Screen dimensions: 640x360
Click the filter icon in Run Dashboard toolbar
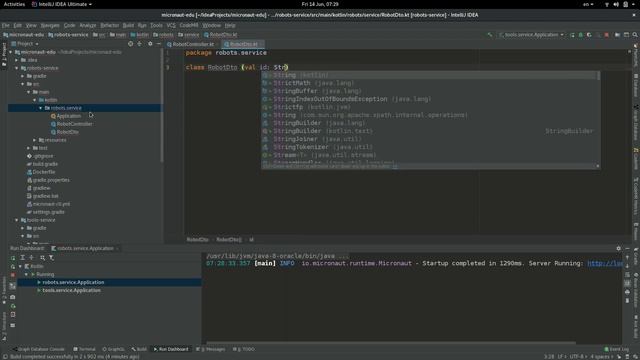(51, 258)
